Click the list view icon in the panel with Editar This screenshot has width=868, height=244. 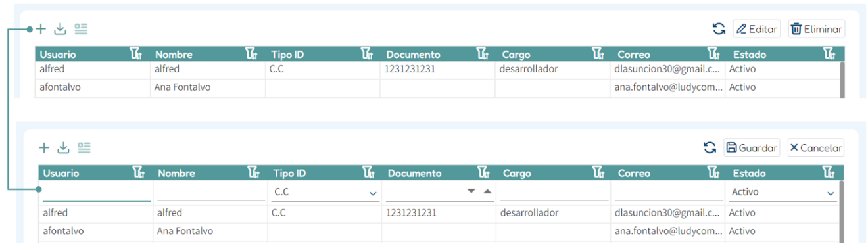pyautogui.click(x=81, y=29)
